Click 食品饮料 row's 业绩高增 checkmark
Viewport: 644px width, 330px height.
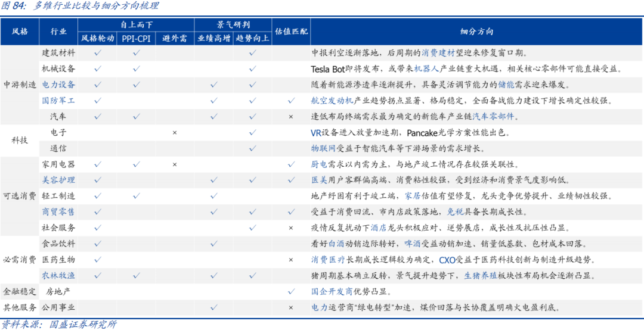tap(213, 244)
